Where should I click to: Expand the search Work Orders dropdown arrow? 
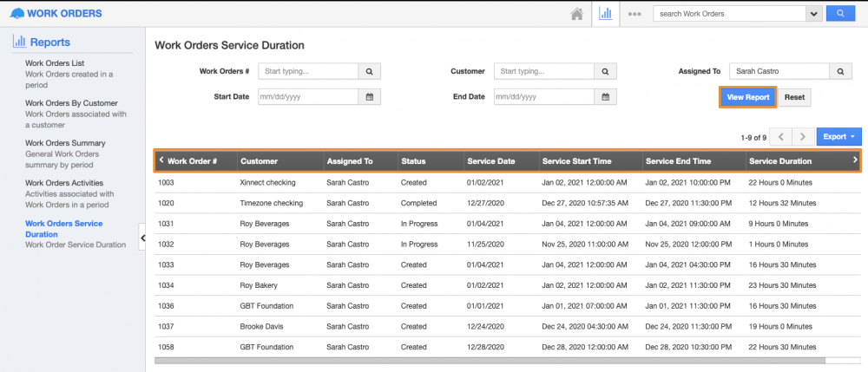click(813, 14)
